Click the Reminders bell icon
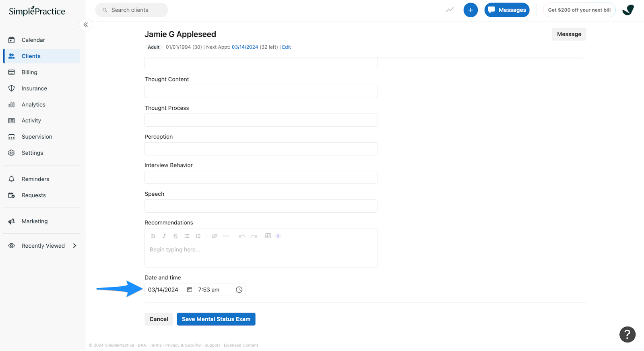This screenshot has height=351, width=644. (12, 179)
